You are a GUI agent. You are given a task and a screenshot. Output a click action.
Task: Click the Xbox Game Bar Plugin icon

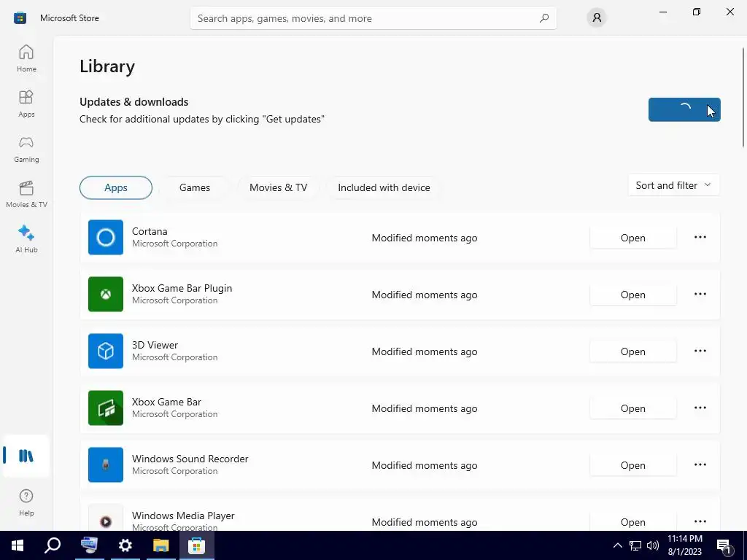click(x=106, y=295)
